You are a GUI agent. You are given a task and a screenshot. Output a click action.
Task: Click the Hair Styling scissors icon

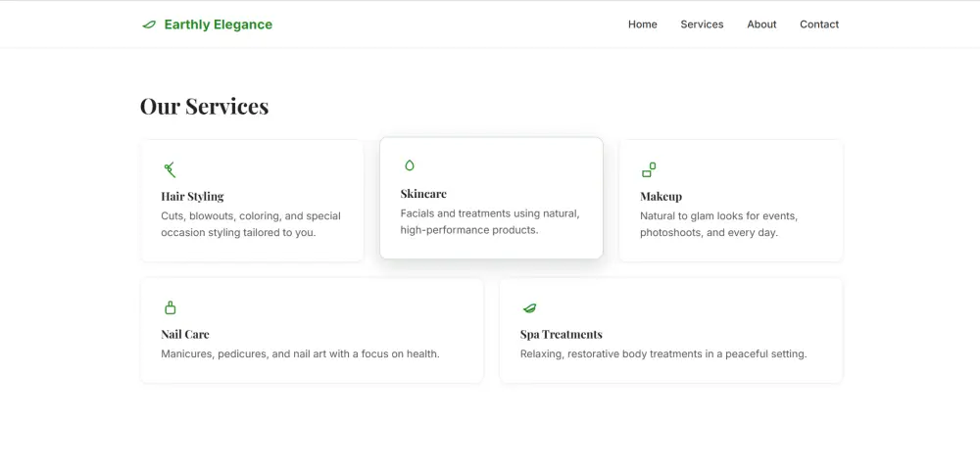170,169
